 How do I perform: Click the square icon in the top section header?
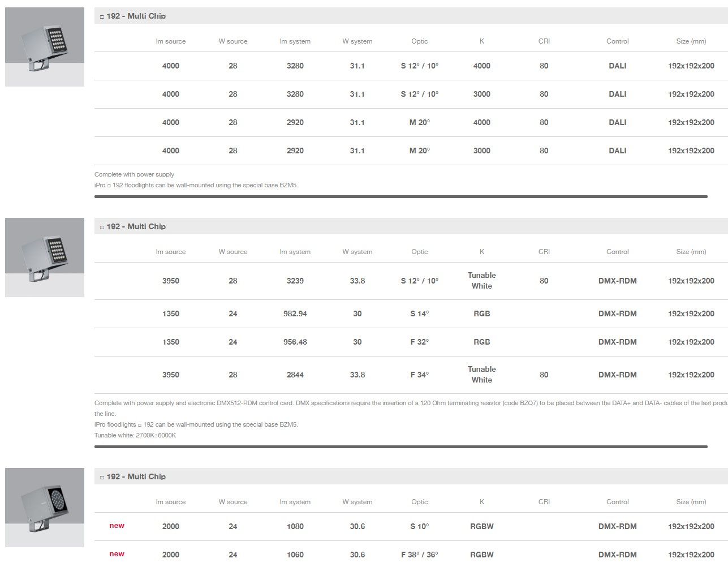[x=102, y=17]
